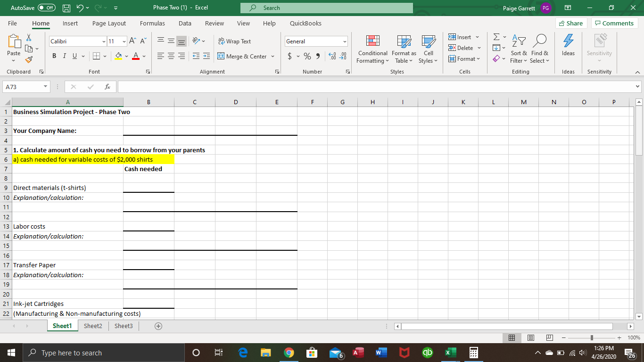This screenshot has height=362, width=644.
Task: Toggle Align Left
Action: 161,57
